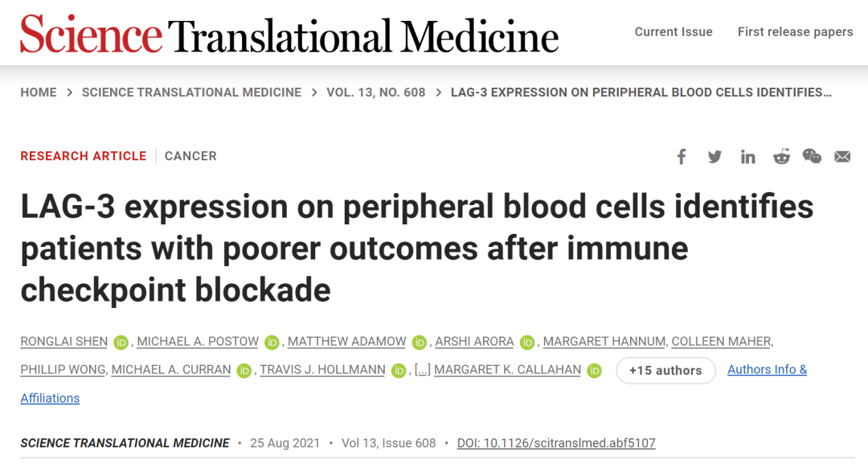Open Authors Info & Affiliations

pos(767,370)
